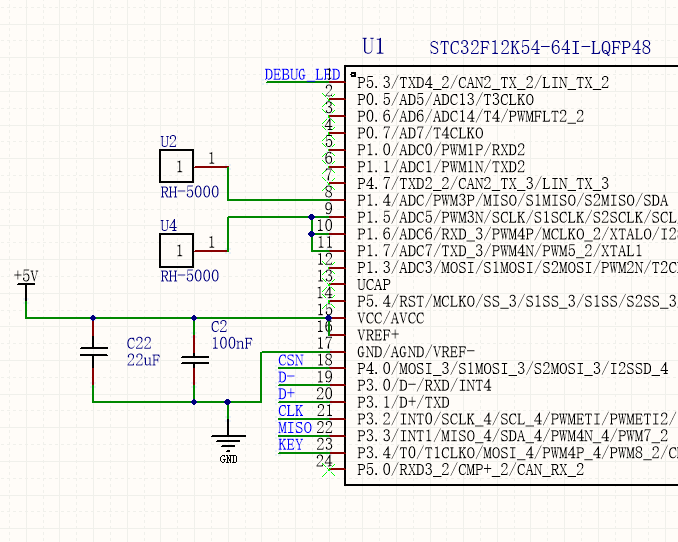The height and width of the screenshot is (542, 678).
Task: Select the D- net label
Action: [x=286, y=377]
